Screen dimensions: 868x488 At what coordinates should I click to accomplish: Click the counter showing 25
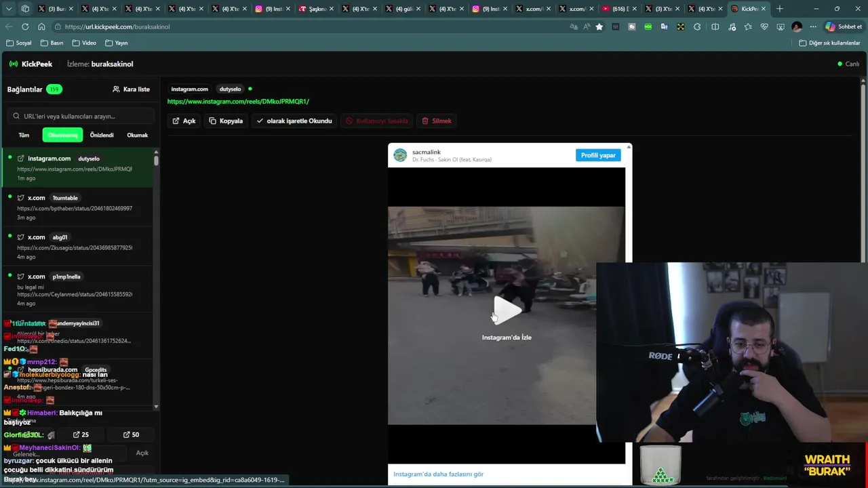(81, 434)
